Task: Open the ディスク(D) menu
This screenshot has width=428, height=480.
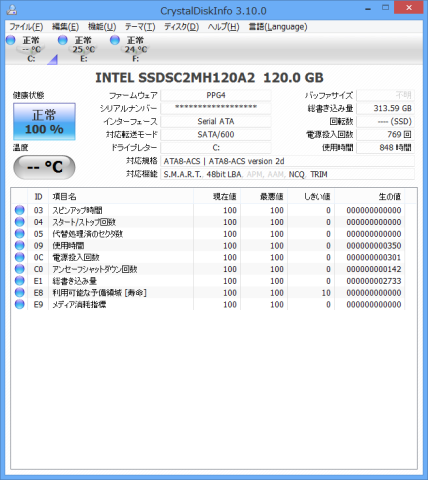Action: [x=181, y=27]
